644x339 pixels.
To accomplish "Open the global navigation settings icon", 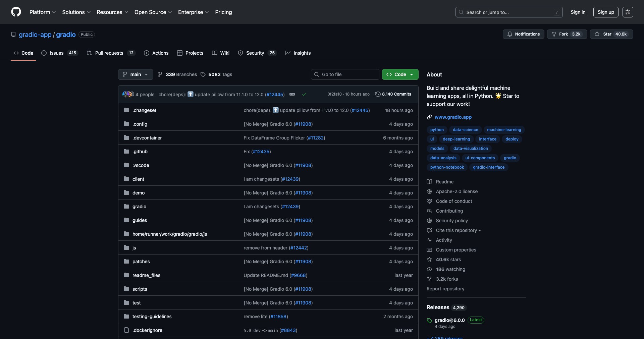I will pyautogui.click(x=628, y=12).
